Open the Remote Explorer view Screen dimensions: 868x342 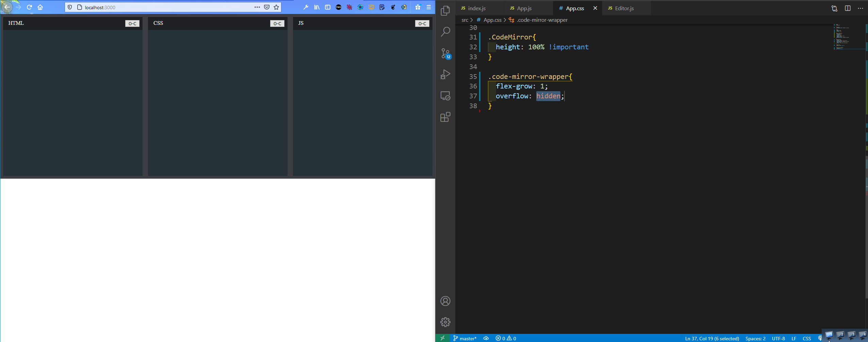(x=445, y=96)
